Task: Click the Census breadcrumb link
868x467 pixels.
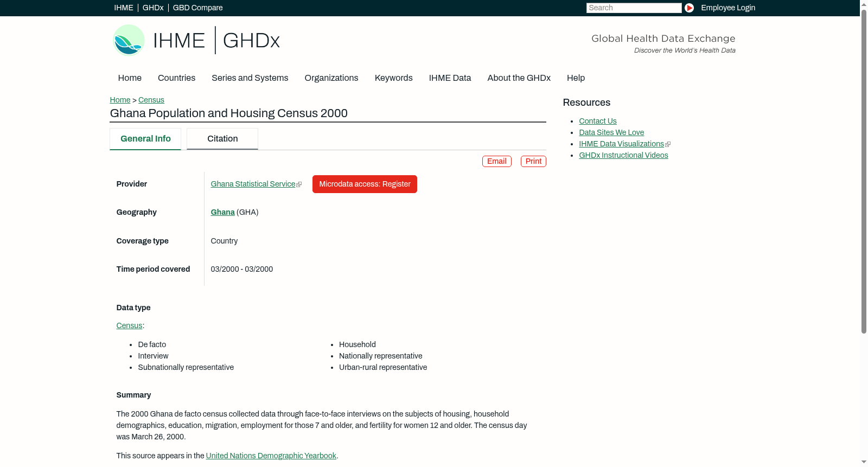Action: coord(151,100)
